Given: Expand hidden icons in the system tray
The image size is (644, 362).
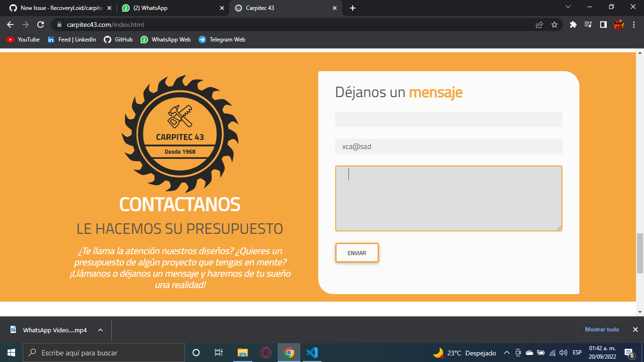Looking at the screenshot, I should point(506,352).
